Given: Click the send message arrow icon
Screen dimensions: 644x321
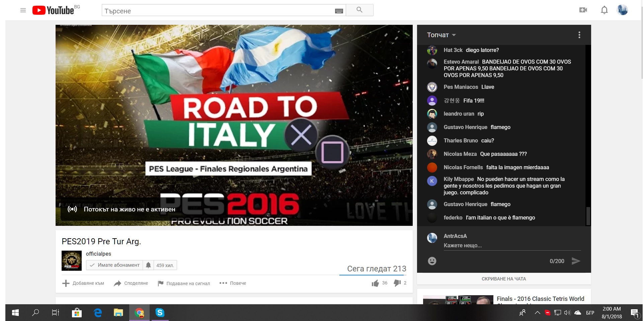Looking at the screenshot, I should tap(576, 261).
